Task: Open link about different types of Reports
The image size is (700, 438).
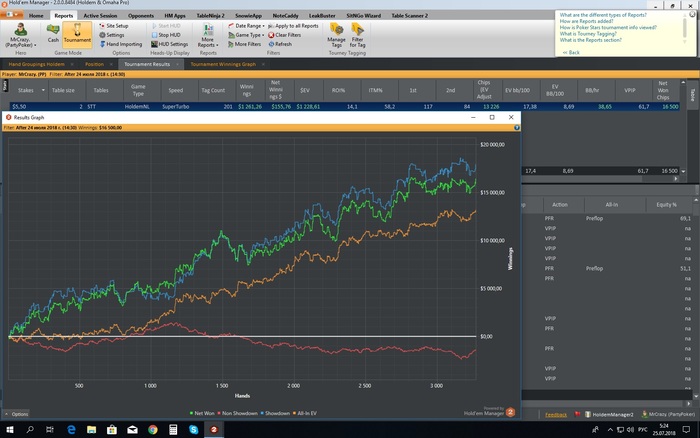Action: [x=603, y=15]
